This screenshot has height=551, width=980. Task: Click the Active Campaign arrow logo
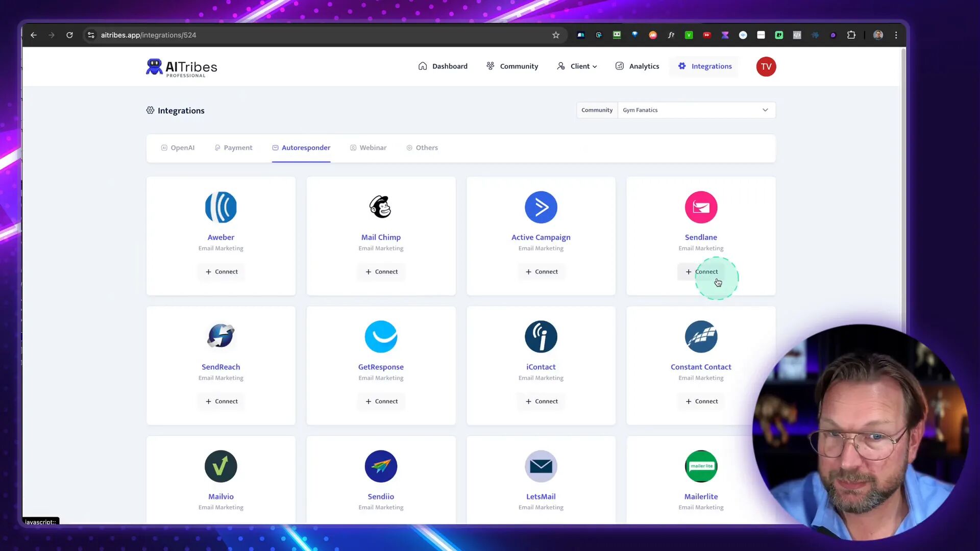(541, 207)
